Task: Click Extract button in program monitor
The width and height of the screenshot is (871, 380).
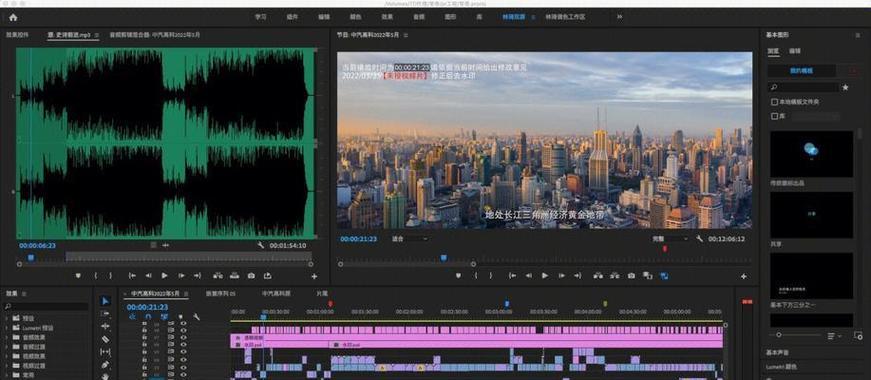Action: (614, 276)
